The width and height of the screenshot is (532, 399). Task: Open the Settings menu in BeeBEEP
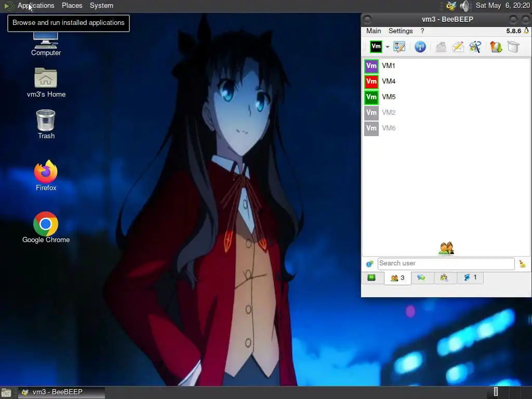tap(401, 31)
